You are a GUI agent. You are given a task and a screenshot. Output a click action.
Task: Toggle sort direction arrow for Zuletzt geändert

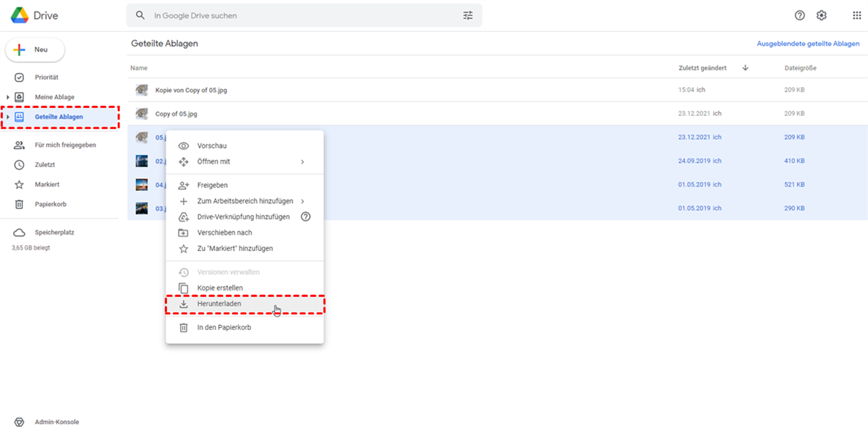click(745, 68)
